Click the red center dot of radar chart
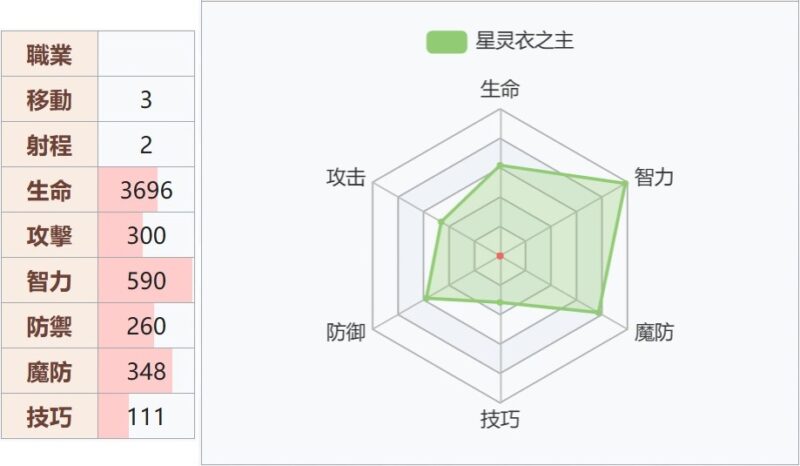This screenshot has width=800, height=466. pyautogui.click(x=499, y=257)
